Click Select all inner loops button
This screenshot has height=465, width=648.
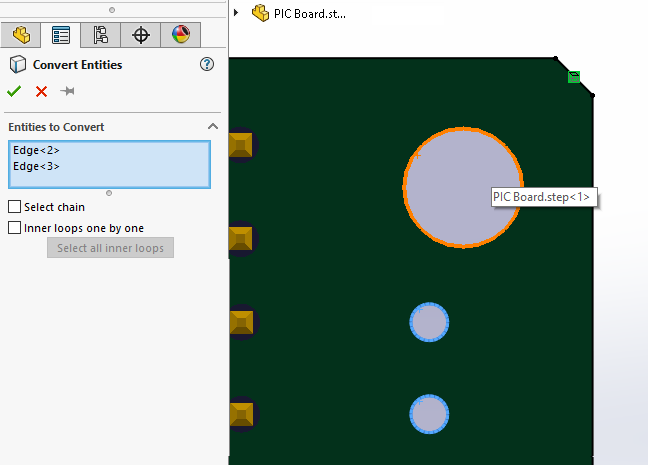[110, 248]
